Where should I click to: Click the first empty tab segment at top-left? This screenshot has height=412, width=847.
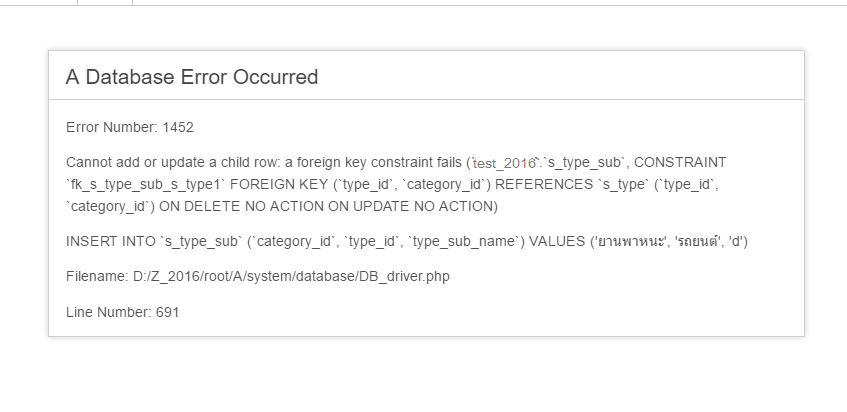tap(38, 2)
